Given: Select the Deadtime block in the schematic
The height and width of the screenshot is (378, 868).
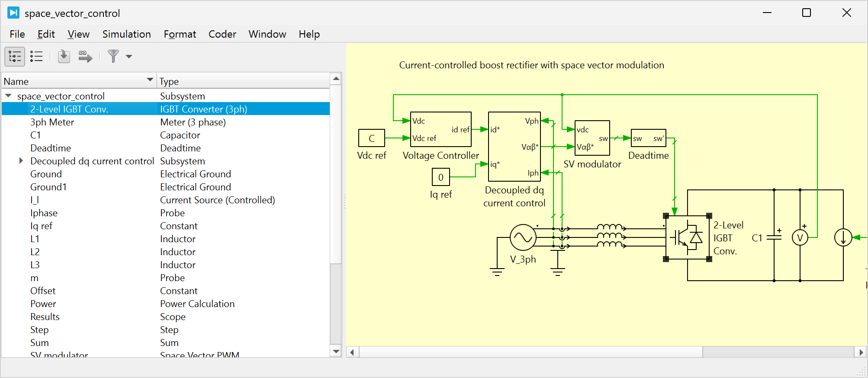Looking at the screenshot, I should pos(648,138).
